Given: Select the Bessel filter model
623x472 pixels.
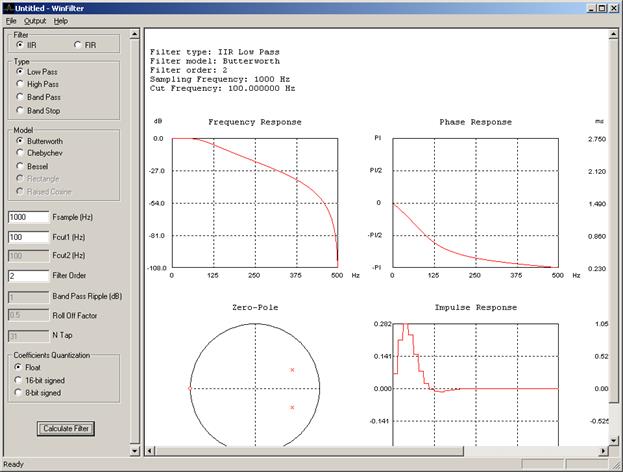Looking at the screenshot, I should [19, 166].
